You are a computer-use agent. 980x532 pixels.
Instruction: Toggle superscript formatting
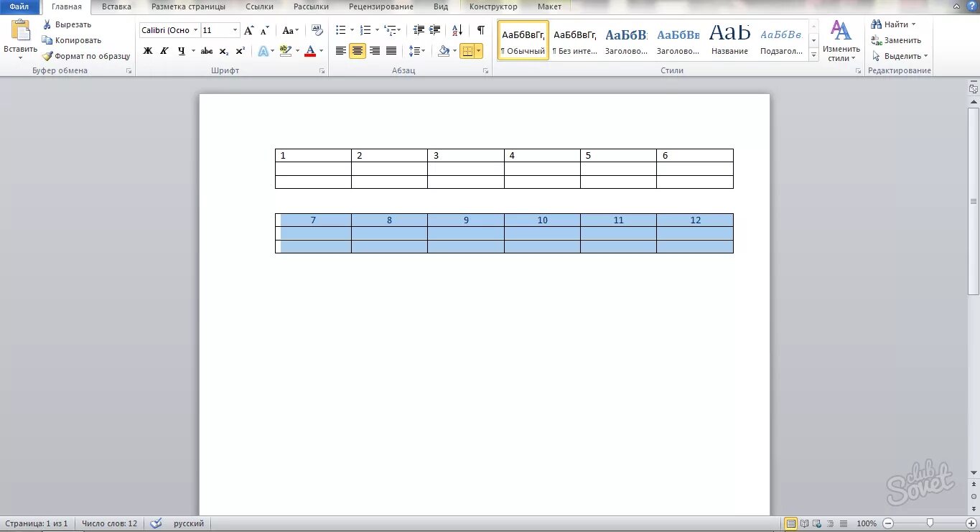pos(241,51)
